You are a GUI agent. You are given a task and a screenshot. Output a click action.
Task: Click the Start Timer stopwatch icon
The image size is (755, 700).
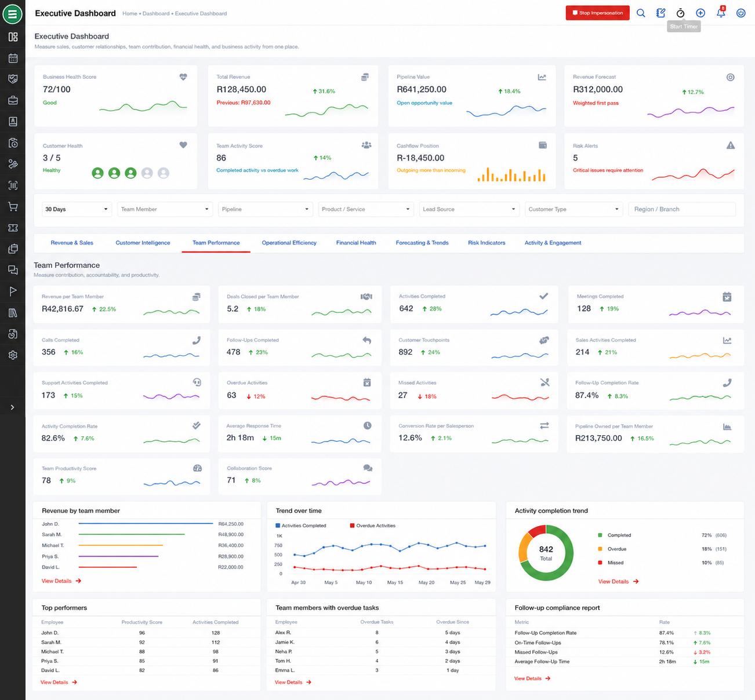pyautogui.click(x=681, y=13)
